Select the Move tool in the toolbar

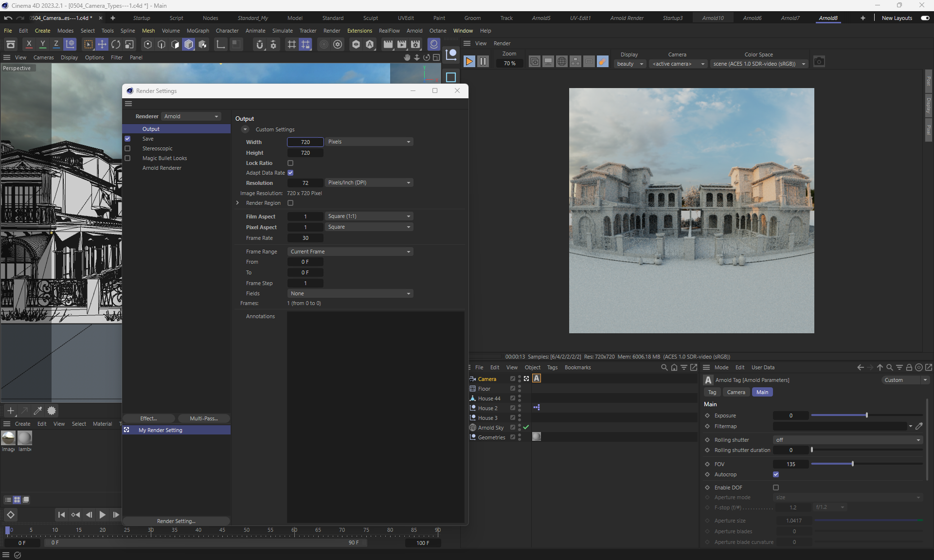pos(102,44)
